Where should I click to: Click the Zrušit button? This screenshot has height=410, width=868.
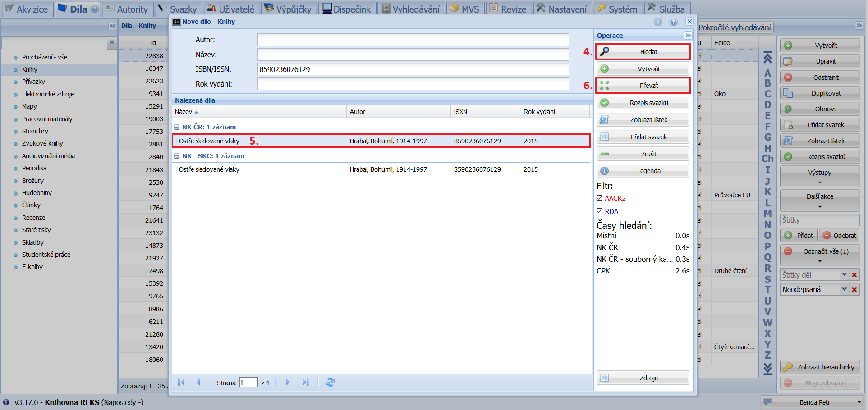[643, 154]
